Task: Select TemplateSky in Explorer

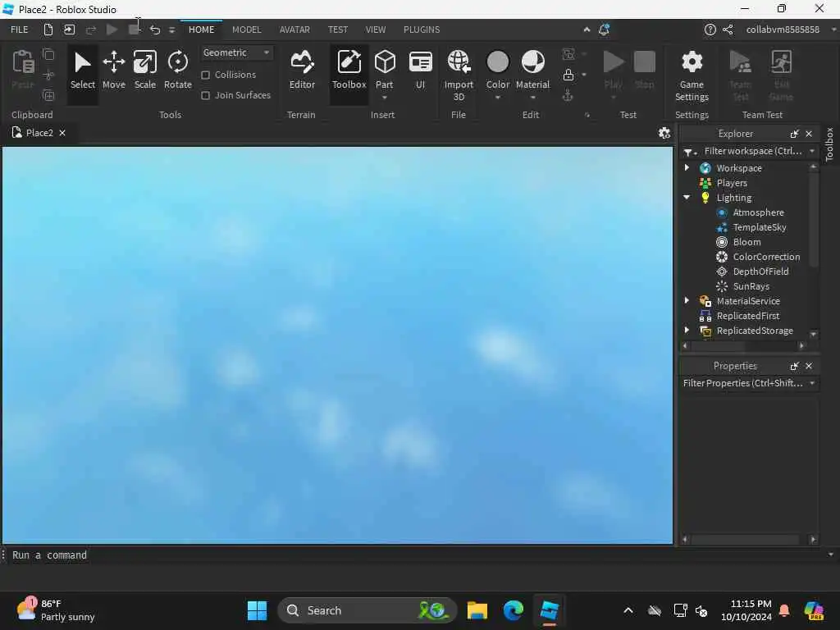Action: (759, 227)
